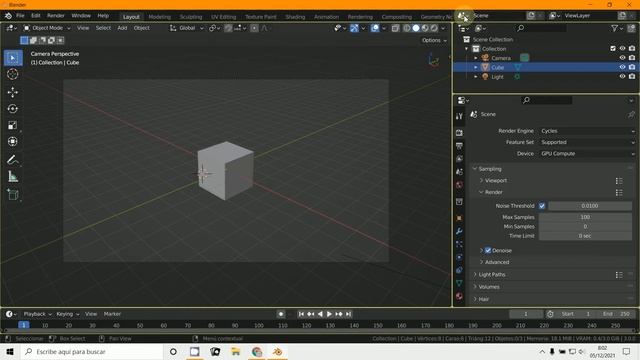The image size is (640, 360).
Task: Open the Object properties tab
Action: click(x=459, y=218)
